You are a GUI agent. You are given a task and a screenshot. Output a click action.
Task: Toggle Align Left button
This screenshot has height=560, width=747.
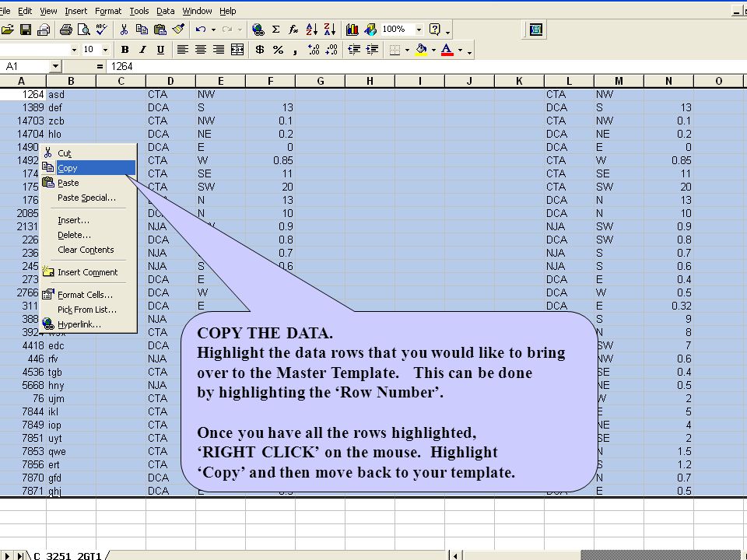pos(182,50)
